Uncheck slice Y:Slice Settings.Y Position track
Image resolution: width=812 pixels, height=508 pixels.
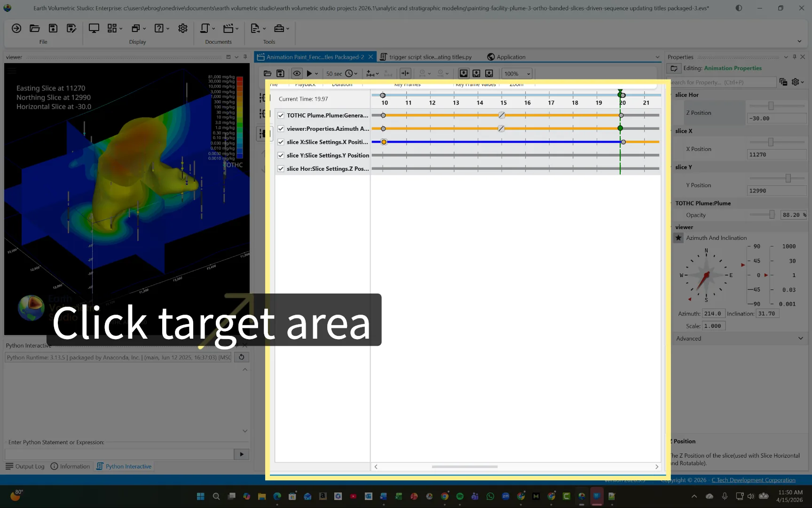(281, 155)
